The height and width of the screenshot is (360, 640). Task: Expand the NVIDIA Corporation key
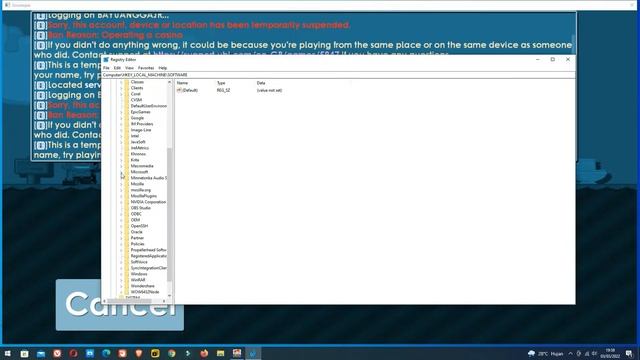[x=121, y=202]
